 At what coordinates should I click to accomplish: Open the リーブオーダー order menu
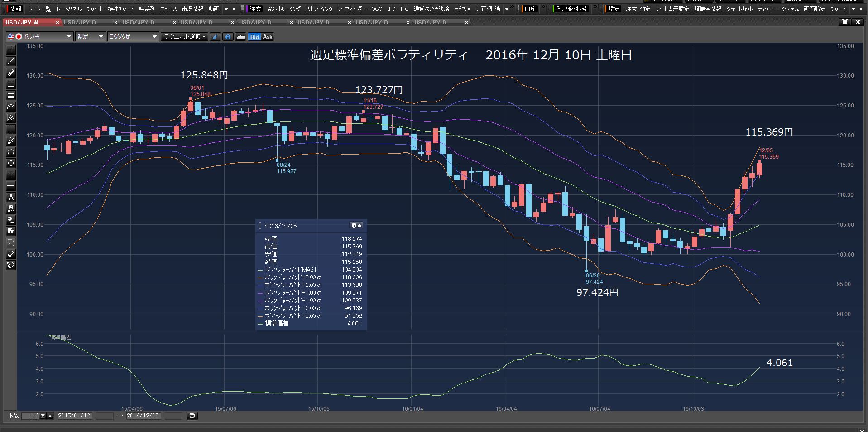[352, 9]
